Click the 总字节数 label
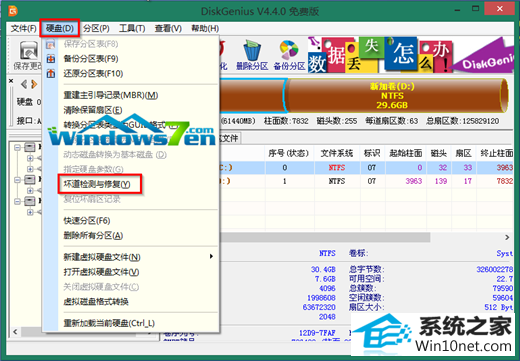 pos(367,269)
